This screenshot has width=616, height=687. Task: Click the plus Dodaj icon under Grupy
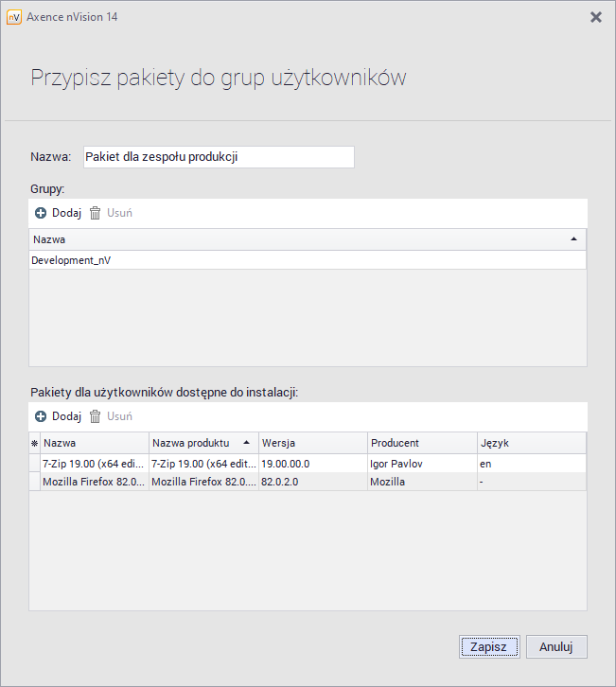click(x=41, y=213)
